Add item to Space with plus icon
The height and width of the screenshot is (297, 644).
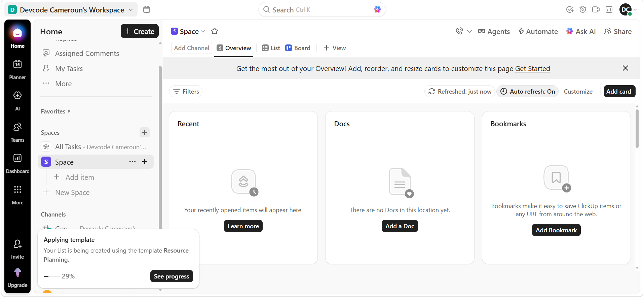[x=145, y=162]
